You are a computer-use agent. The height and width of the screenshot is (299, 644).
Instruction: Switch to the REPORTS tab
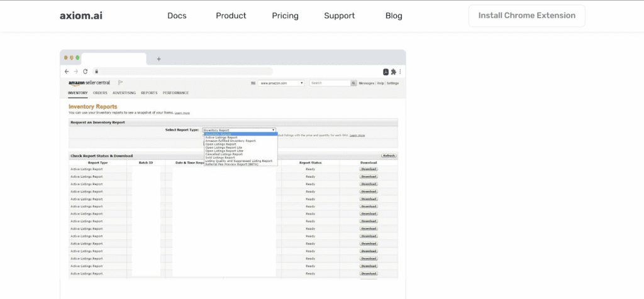pyautogui.click(x=149, y=93)
